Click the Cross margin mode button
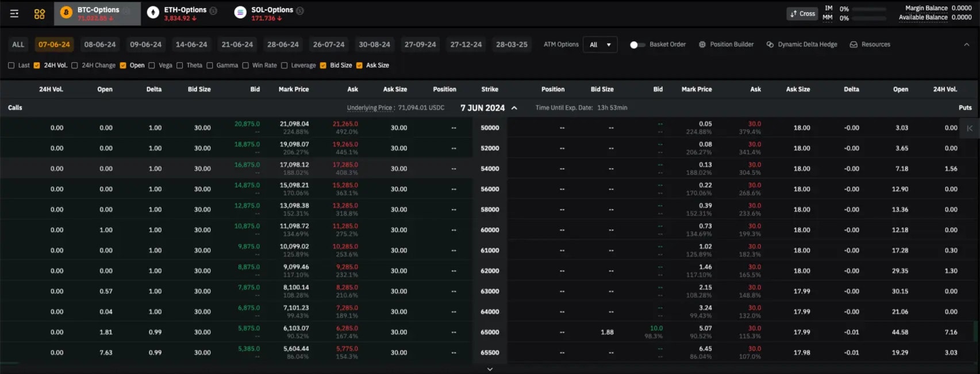The width and height of the screenshot is (980, 374). click(802, 14)
